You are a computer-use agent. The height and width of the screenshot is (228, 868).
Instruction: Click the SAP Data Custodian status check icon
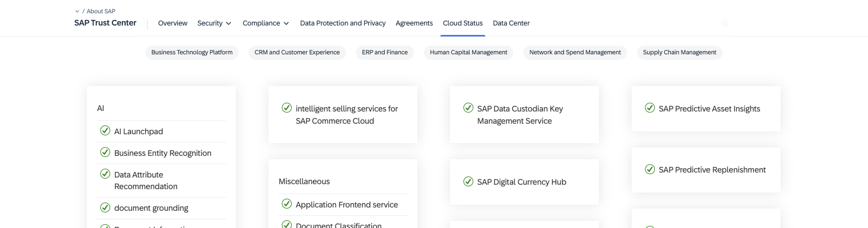coord(468,108)
